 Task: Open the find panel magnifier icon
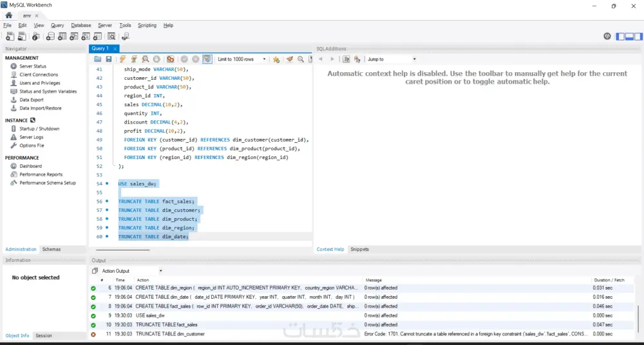tap(301, 59)
